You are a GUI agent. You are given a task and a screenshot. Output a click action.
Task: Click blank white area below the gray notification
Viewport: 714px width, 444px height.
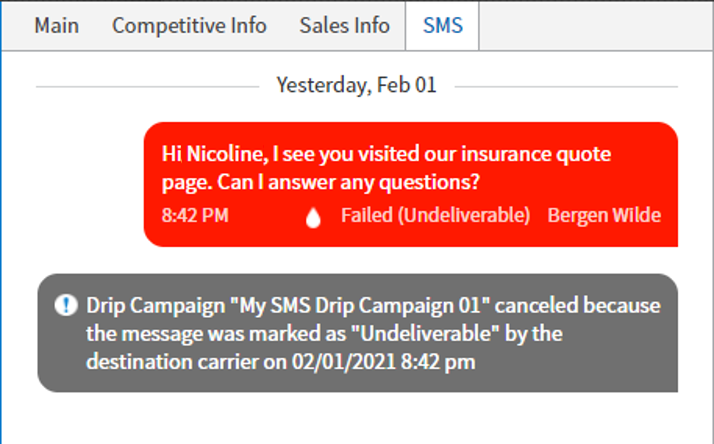pyautogui.click(x=357, y=418)
